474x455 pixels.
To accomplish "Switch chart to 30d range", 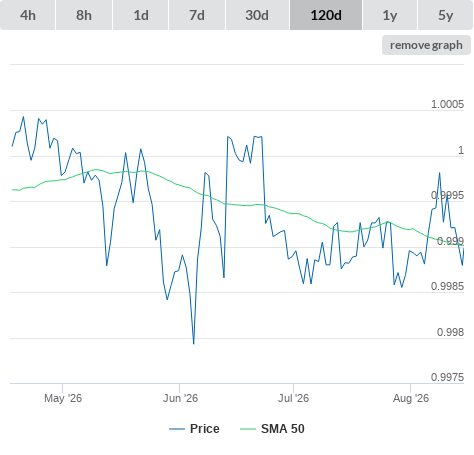I will tap(257, 15).
